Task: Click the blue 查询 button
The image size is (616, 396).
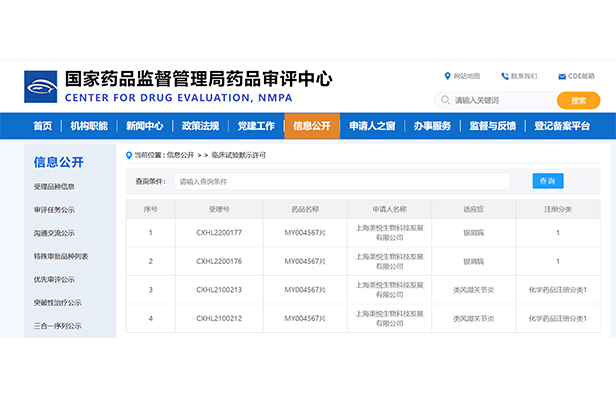Action: 548,181
